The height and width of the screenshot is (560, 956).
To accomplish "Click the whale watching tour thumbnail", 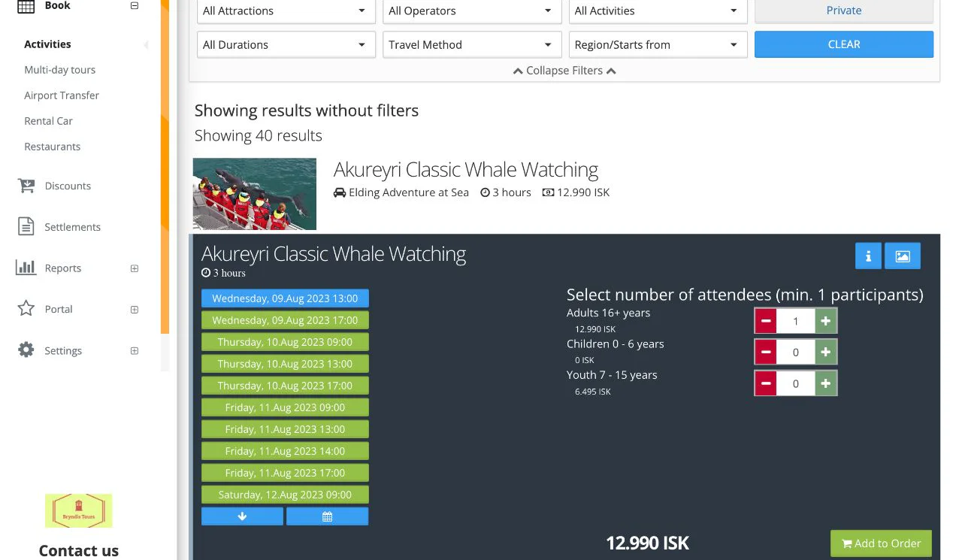I will 255,194.
